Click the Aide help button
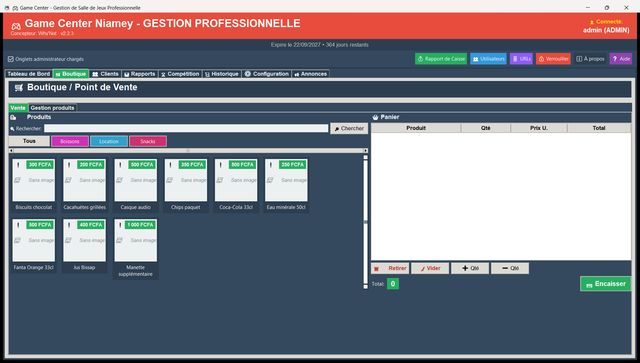This screenshot has width=640, height=363. [621, 59]
